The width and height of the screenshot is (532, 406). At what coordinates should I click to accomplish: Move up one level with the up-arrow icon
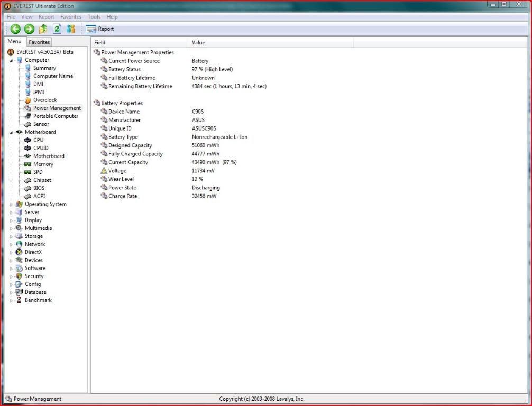pos(43,29)
